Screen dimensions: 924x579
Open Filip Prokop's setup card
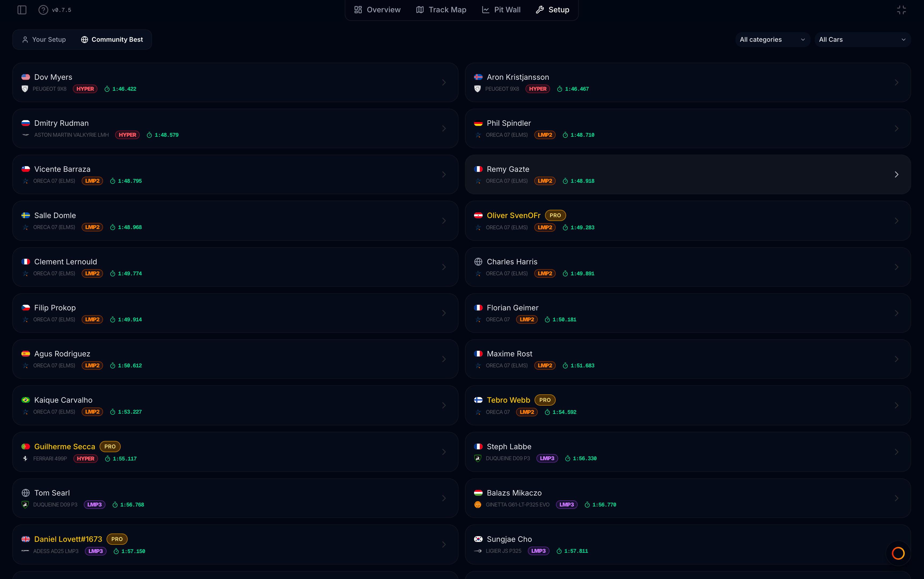pos(235,313)
